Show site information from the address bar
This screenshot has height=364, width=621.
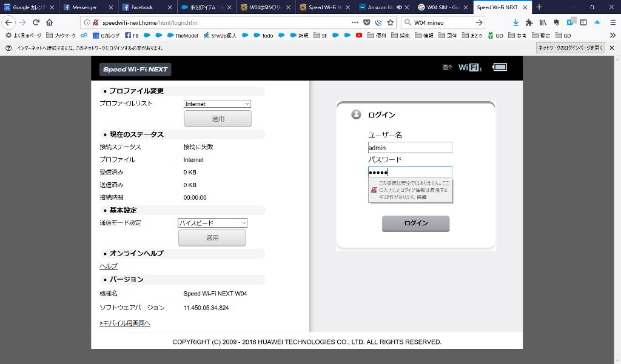point(87,22)
